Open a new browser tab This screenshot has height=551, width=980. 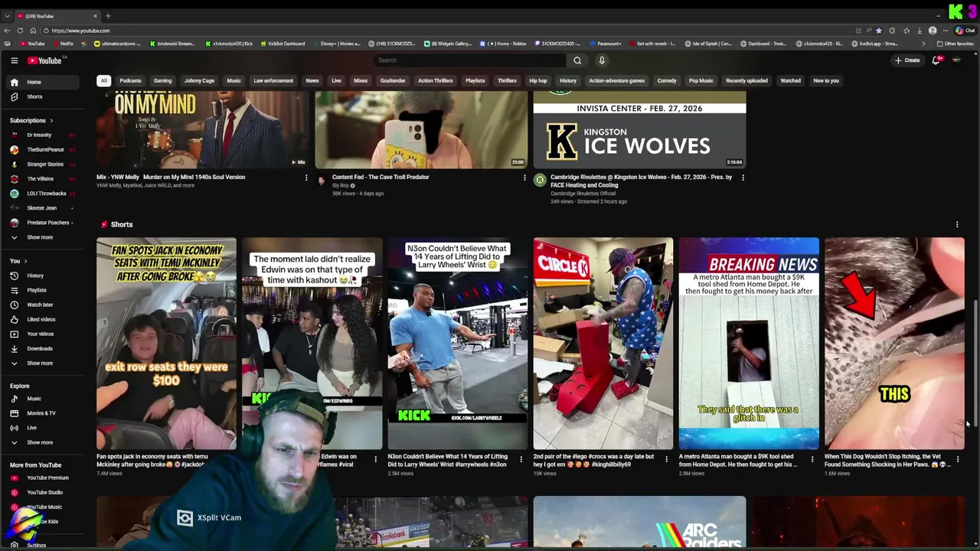pyautogui.click(x=108, y=16)
